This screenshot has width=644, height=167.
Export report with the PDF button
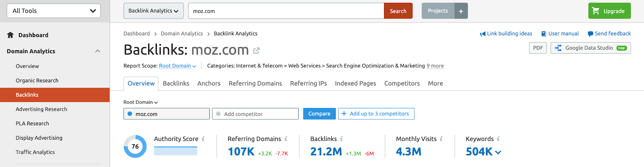538,48
